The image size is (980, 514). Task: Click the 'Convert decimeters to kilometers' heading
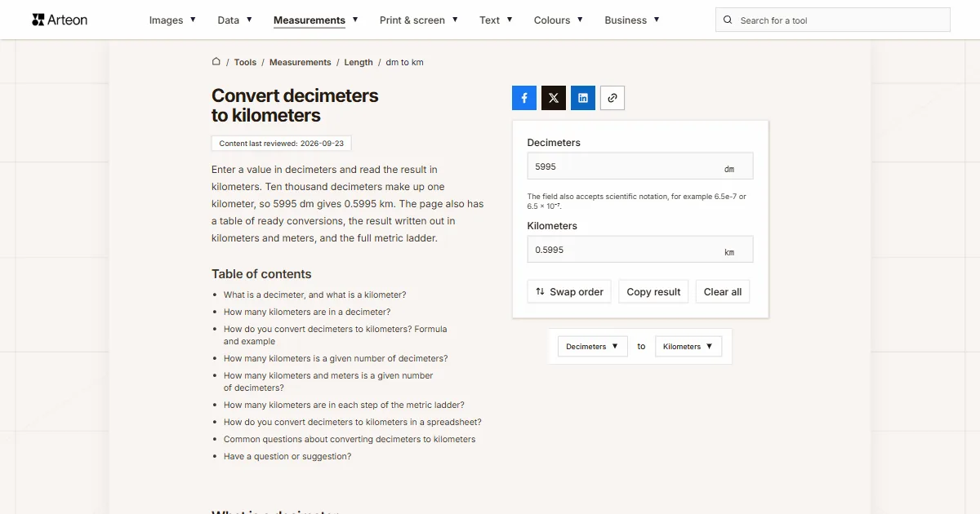295,105
